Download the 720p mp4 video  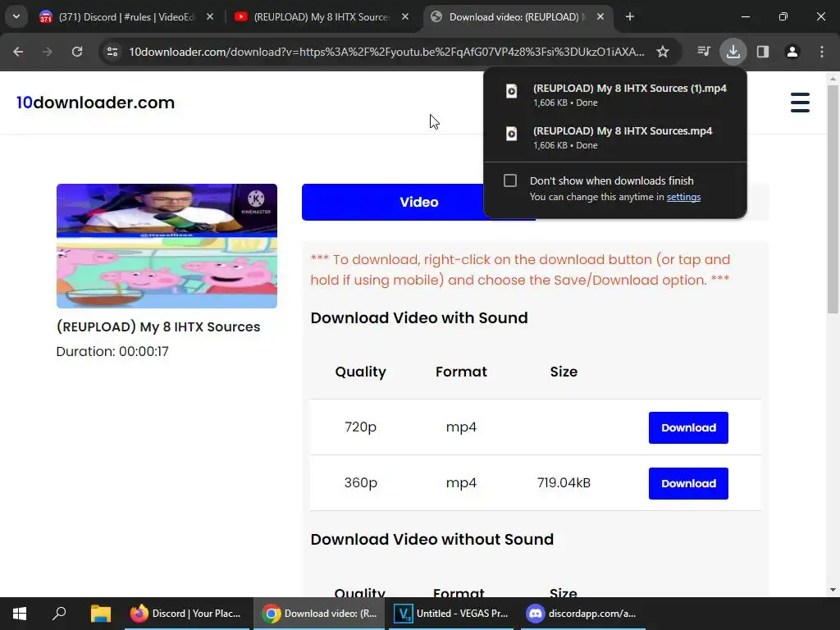pos(688,427)
